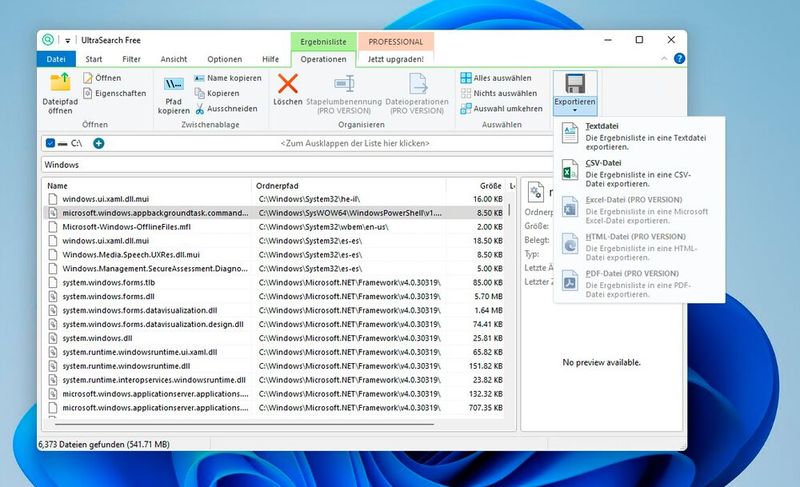Expand drive list via Zum Ausklappen text

pyautogui.click(x=355, y=143)
